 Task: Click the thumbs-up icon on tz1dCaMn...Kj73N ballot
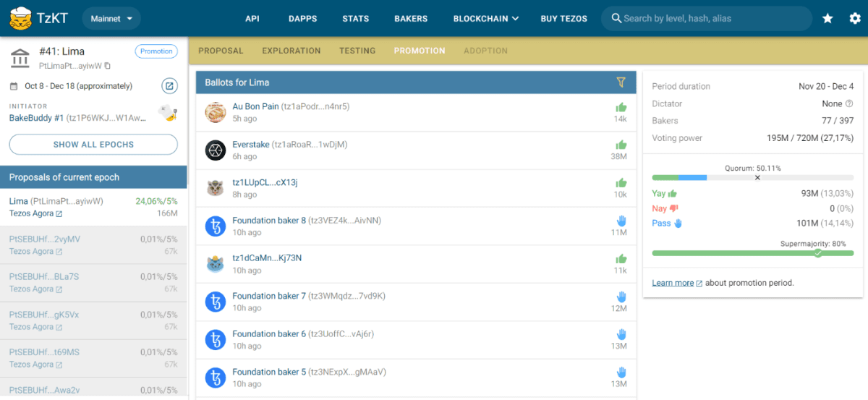pyautogui.click(x=621, y=259)
